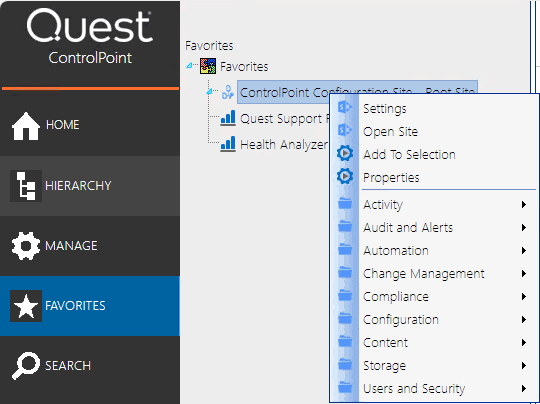Click the Home house icon
The height and width of the screenshot is (404, 540).
coord(26,126)
